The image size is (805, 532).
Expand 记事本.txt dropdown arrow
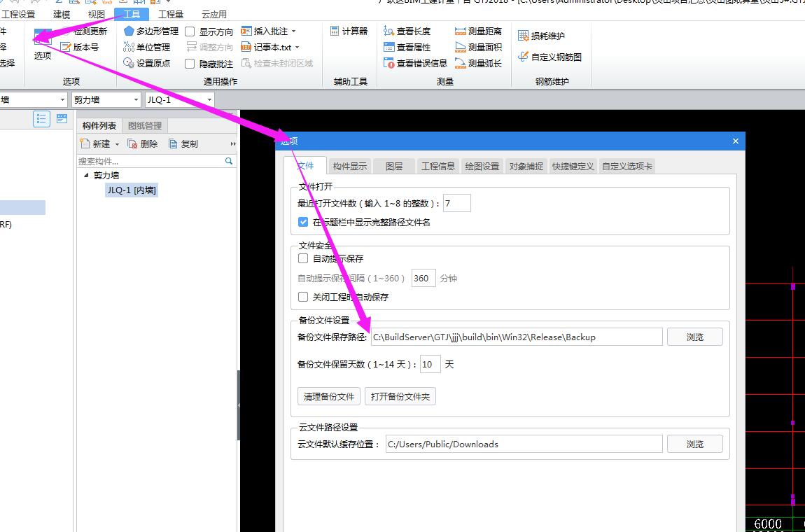pyautogui.click(x=297, y=47)
